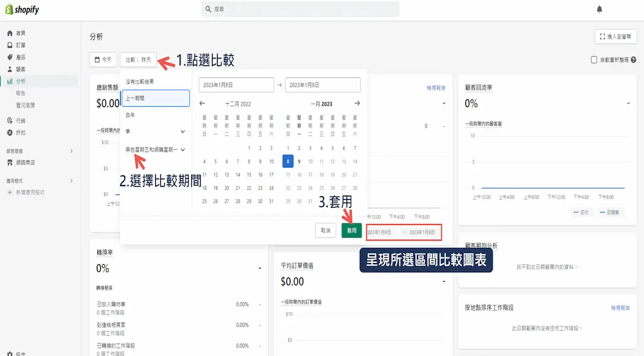Click the start date field 2023年1月8日

pos(236,85)
